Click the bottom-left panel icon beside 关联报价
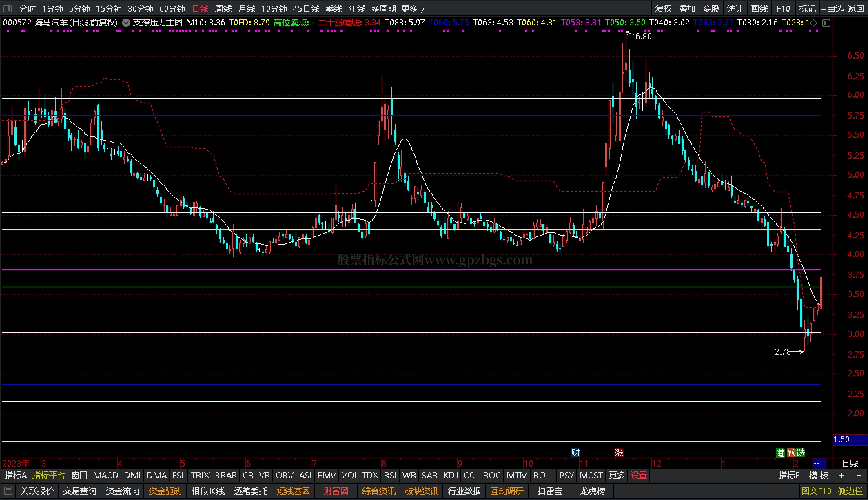The height and width of the screenshot is (500, 868). (8, 491)
